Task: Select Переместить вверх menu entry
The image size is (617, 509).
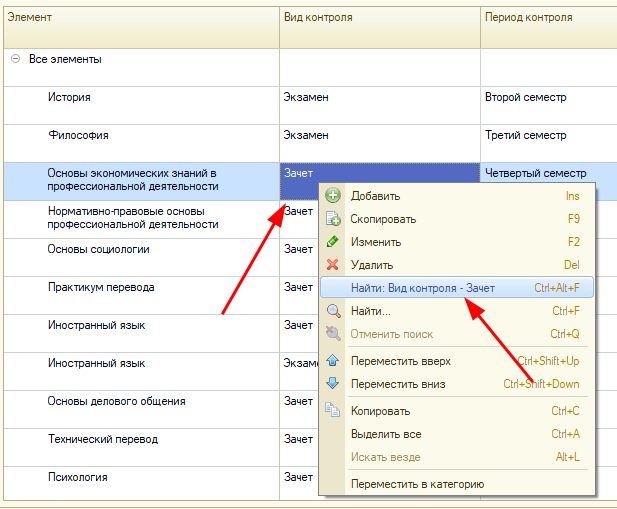Action: point(400,361)
